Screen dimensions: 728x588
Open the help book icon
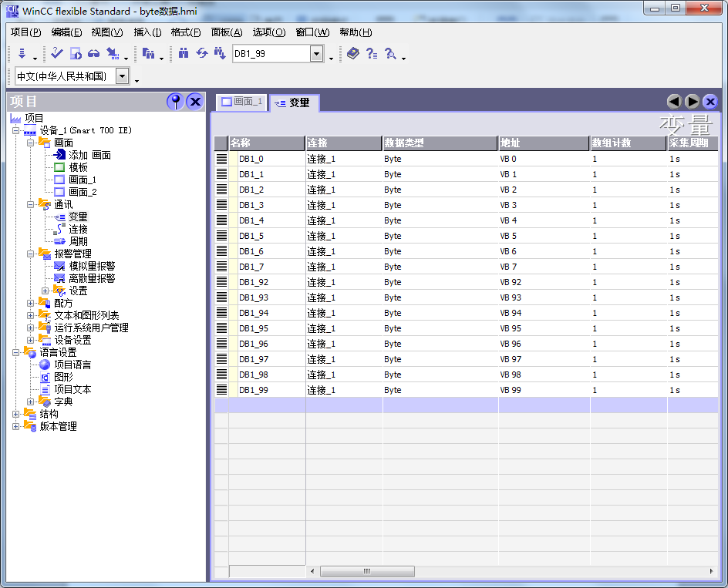click(x=353, y=53)
